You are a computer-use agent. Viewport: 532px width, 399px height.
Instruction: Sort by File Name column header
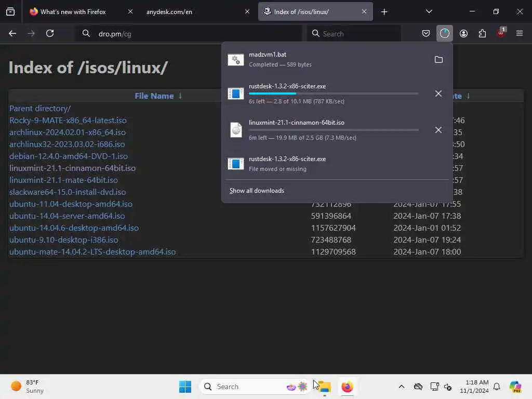[154, 96]
